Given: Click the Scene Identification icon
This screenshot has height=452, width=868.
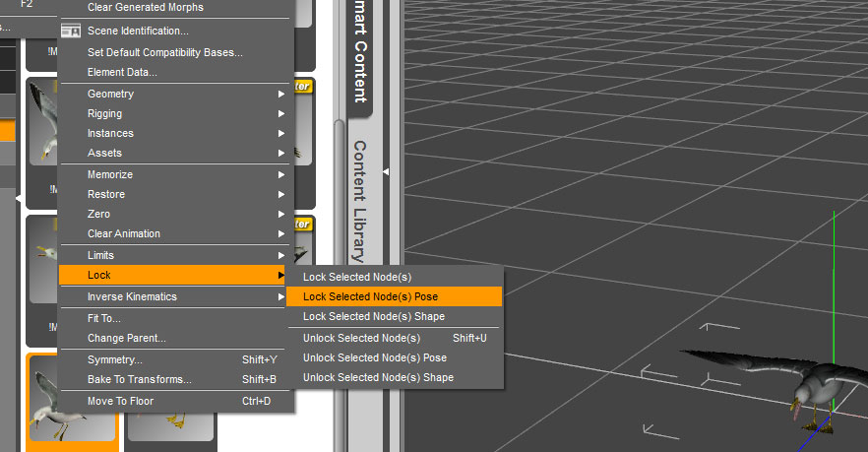Looking at the screenshot, I should pyautogui.click(x=71, y=32).
